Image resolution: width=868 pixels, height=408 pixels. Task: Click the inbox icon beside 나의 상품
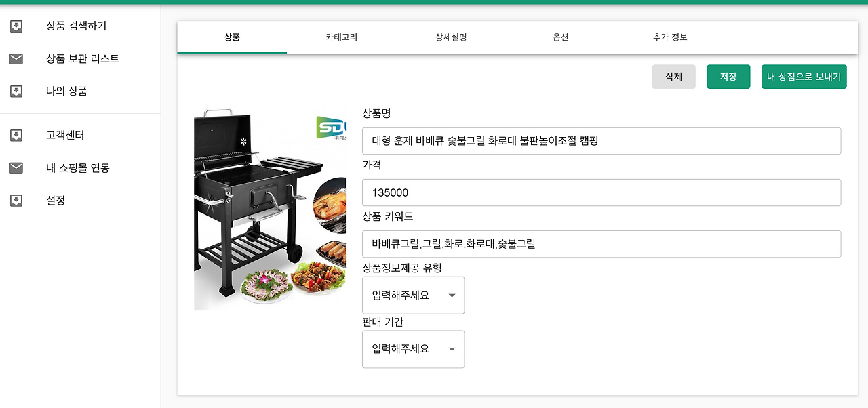tap(16, 91)
